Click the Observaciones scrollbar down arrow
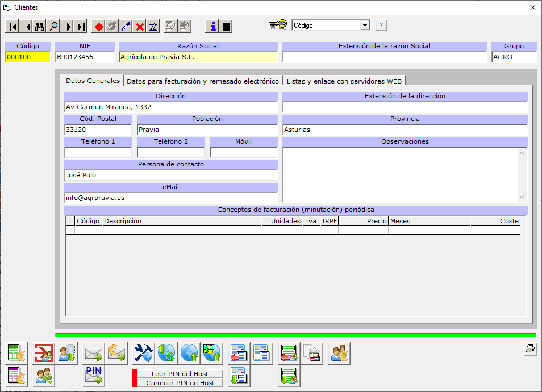The image size is (542, 392). [x=523, y=197]
